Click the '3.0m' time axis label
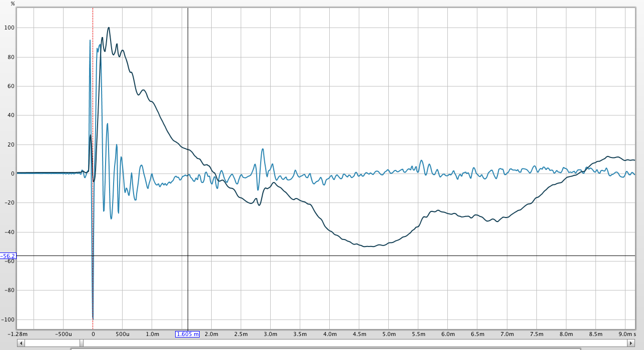This screenshot has width=644, height=350. (x=270, y=334)
